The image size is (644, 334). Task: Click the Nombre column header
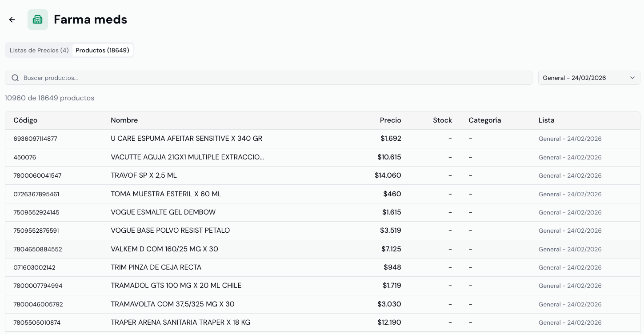(124, 120)
